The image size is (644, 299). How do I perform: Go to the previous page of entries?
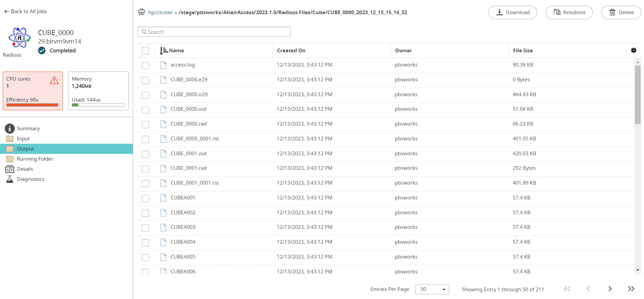(588, 289)
